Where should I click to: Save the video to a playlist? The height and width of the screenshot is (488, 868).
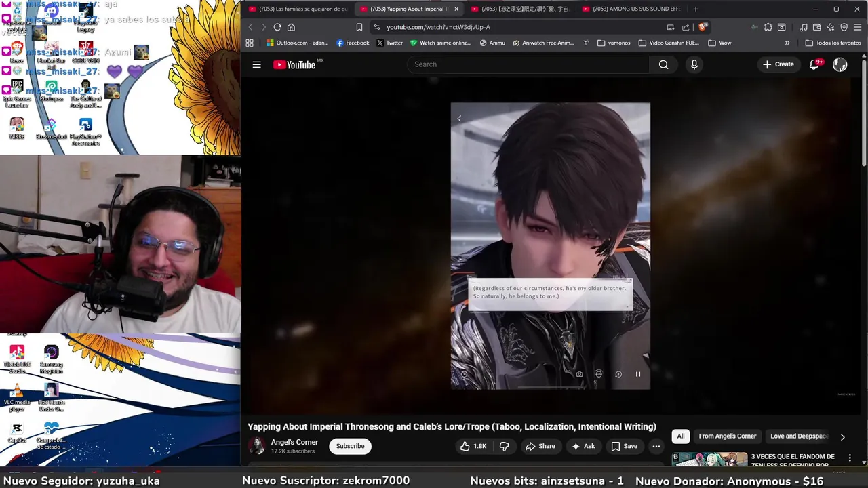[x=624, y=446]
